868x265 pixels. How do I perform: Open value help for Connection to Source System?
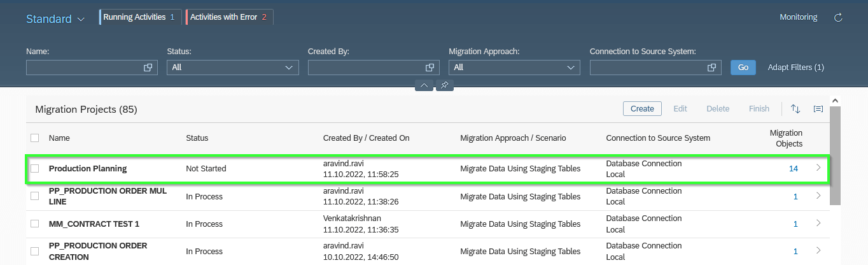tap(711, 67)
